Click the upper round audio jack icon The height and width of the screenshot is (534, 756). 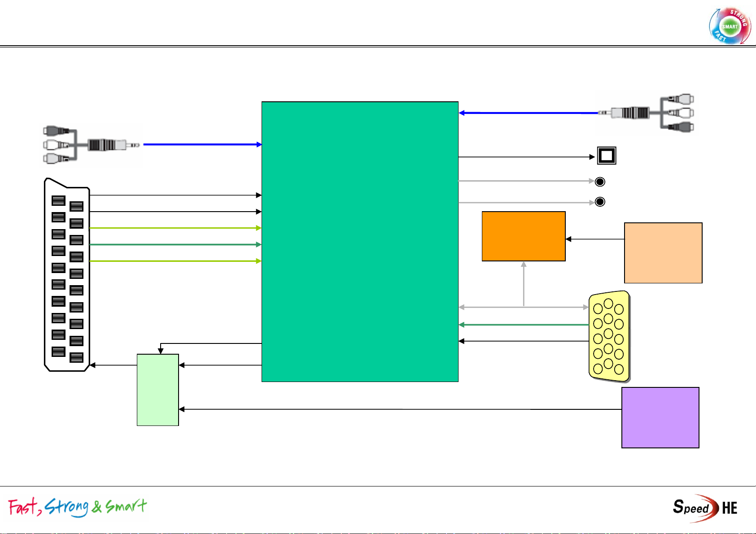coord(600,182)
